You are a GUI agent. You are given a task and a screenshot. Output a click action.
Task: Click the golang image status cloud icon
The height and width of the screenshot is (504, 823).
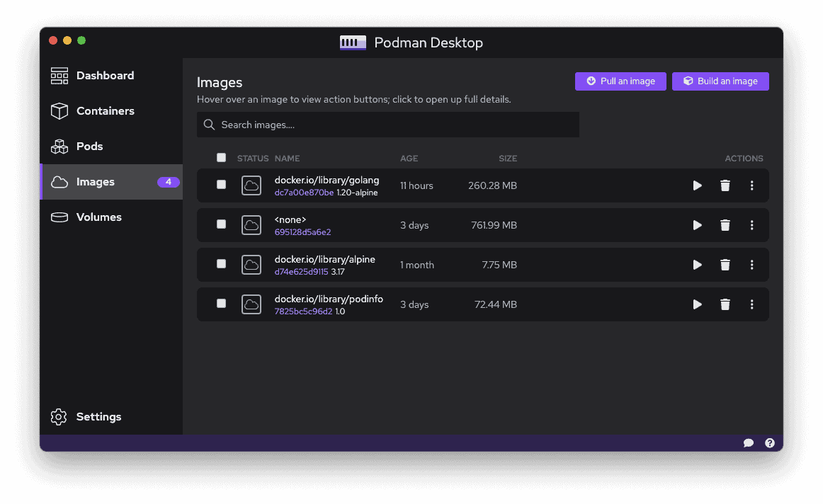pyautogui.click(x=251, y=185)
